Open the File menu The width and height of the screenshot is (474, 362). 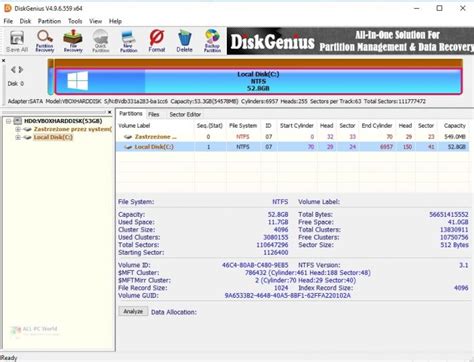pyautogui.click(x=8, y=21)
